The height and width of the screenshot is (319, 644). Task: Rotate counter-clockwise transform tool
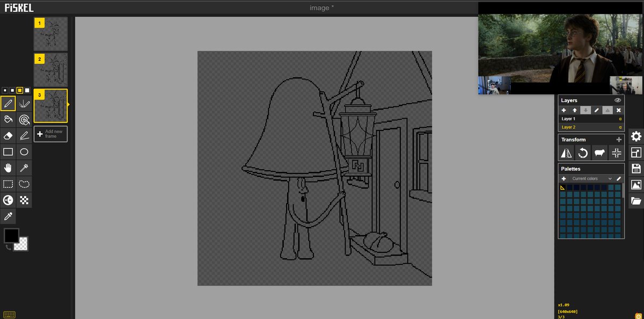tap(583, 153)
